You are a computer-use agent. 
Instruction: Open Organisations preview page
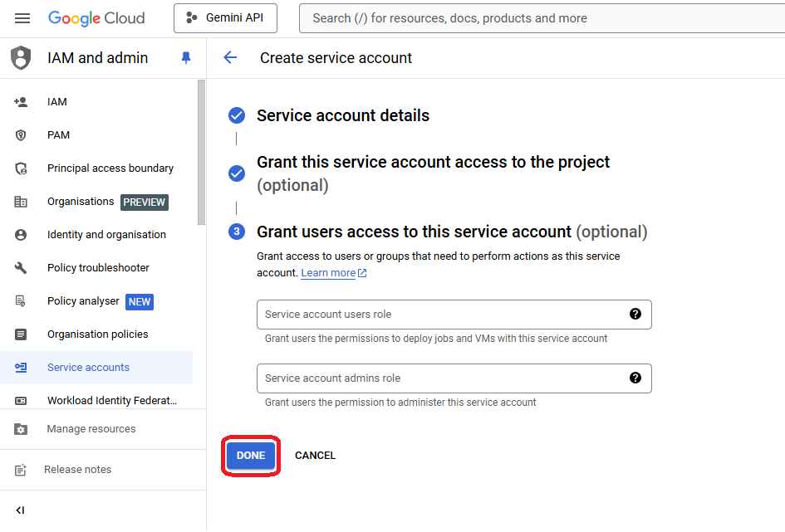(81, 202)
